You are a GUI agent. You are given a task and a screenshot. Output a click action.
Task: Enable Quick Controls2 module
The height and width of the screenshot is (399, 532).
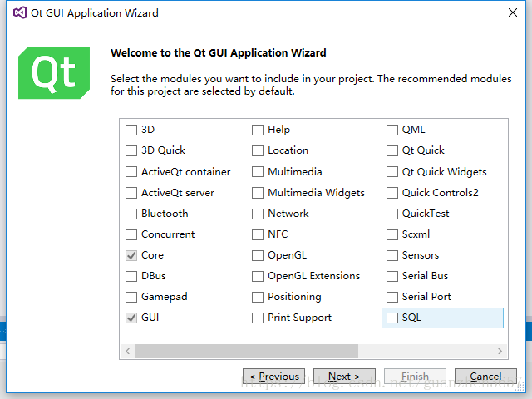(x=392, y=193)
